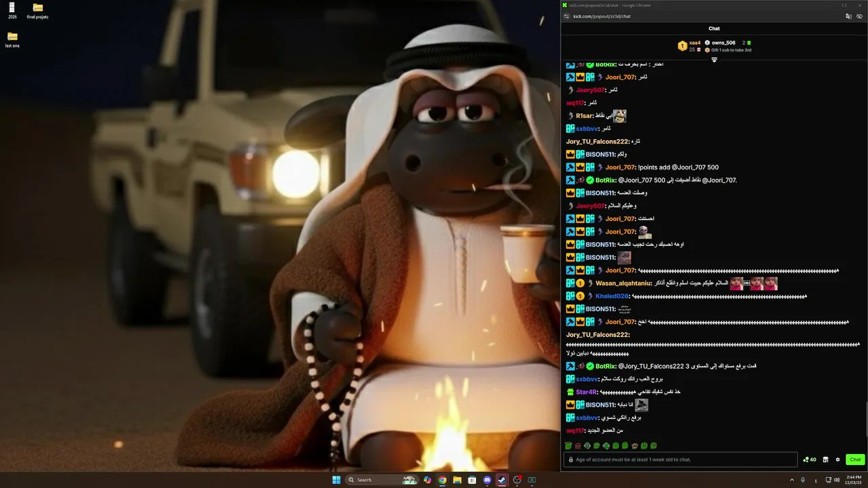Click Star4R username in chat

(587, 392)
